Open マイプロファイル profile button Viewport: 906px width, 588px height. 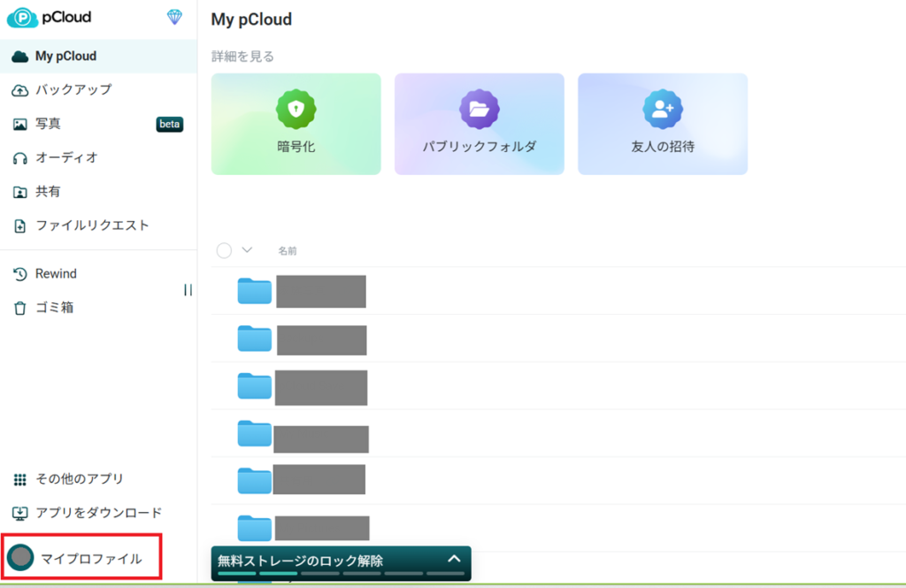(81, 559)
